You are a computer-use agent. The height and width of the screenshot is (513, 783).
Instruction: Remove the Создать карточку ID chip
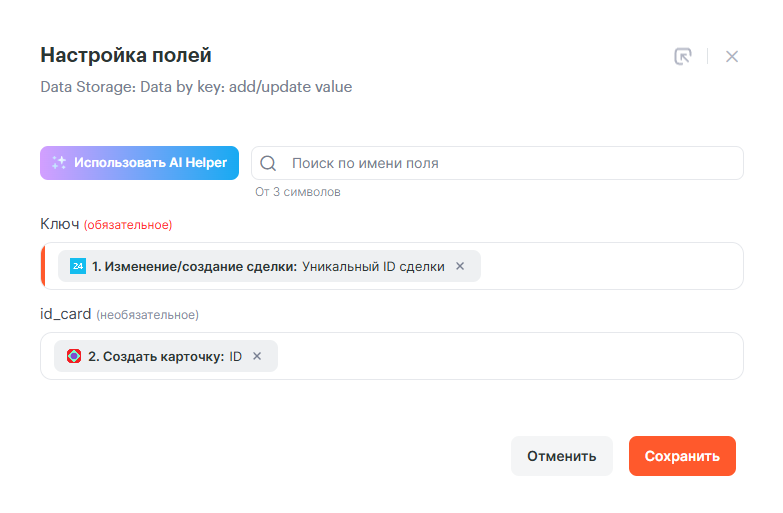click(x=257, y=356)
